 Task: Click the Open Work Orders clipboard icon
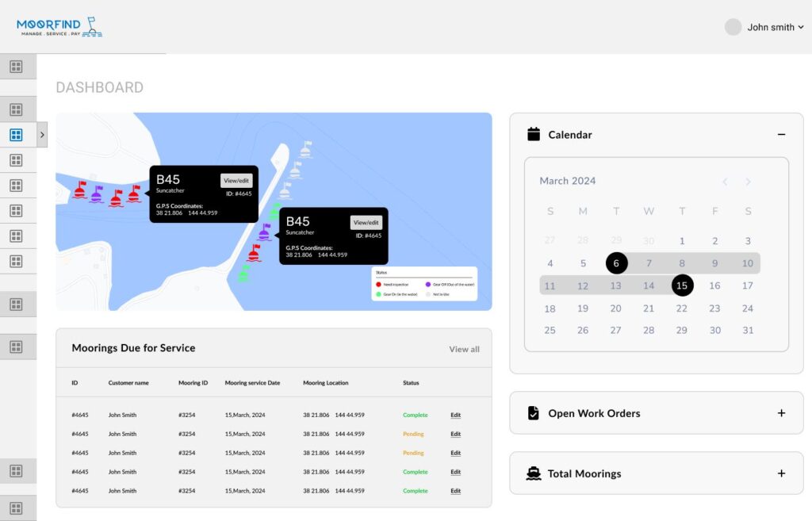click(x=534, y=413)
